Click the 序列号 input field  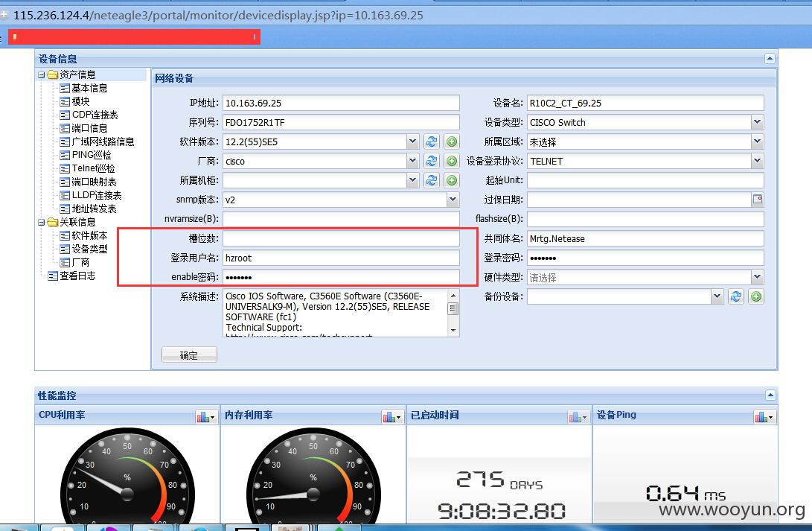[x=341, y=122]
